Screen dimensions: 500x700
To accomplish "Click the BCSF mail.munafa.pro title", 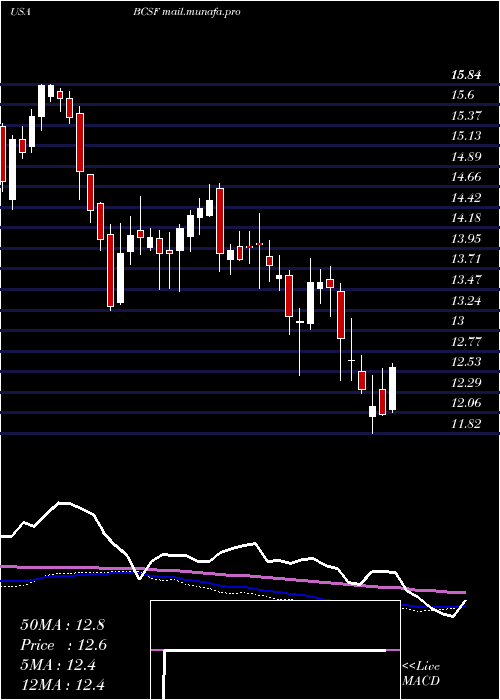I will pos(187,12).
